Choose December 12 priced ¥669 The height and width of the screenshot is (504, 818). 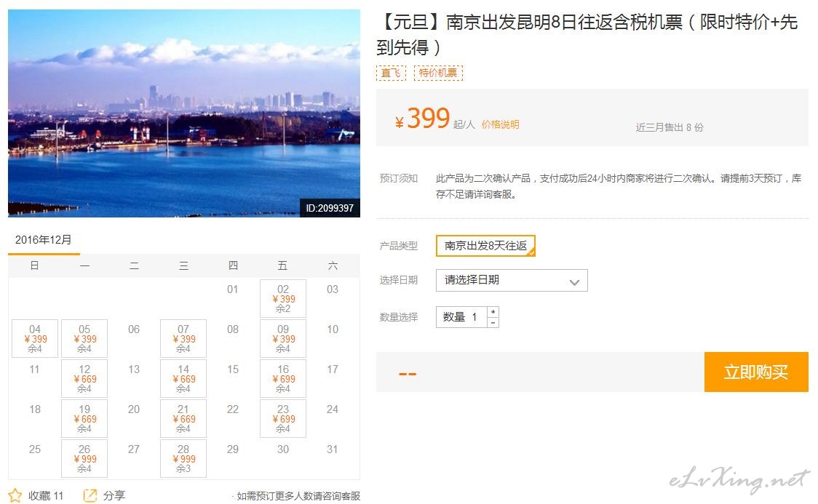click(84, 379)
